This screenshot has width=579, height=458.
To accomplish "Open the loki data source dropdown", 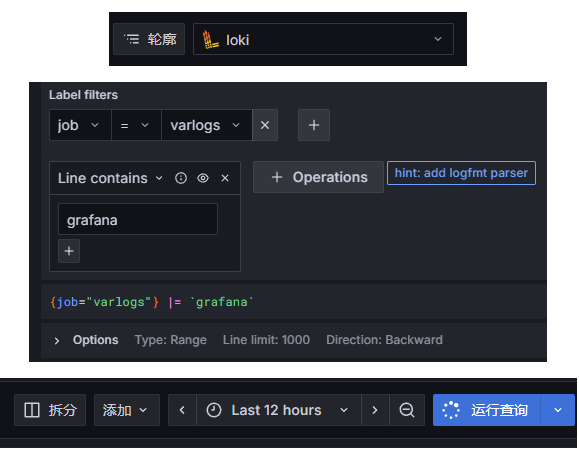I will click(x=323, y=39).
